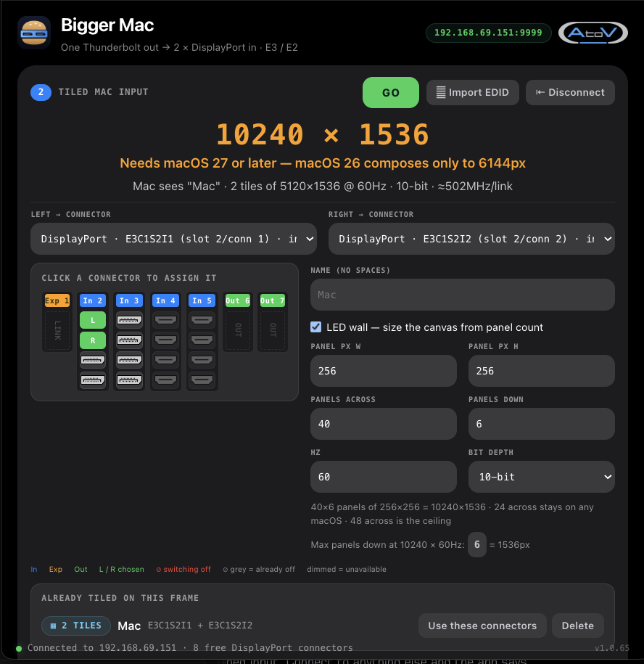
Task: Click the 'switching off' legend entry
Action: [x=183, y=570]
